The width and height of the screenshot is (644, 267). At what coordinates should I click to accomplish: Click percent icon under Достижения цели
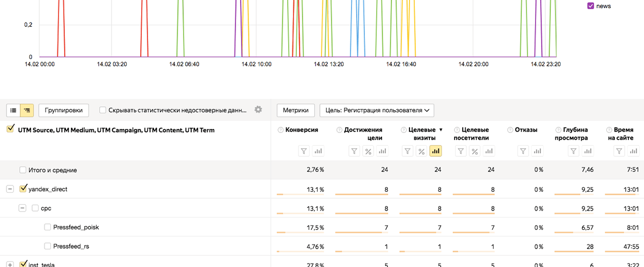pos(368,151)
